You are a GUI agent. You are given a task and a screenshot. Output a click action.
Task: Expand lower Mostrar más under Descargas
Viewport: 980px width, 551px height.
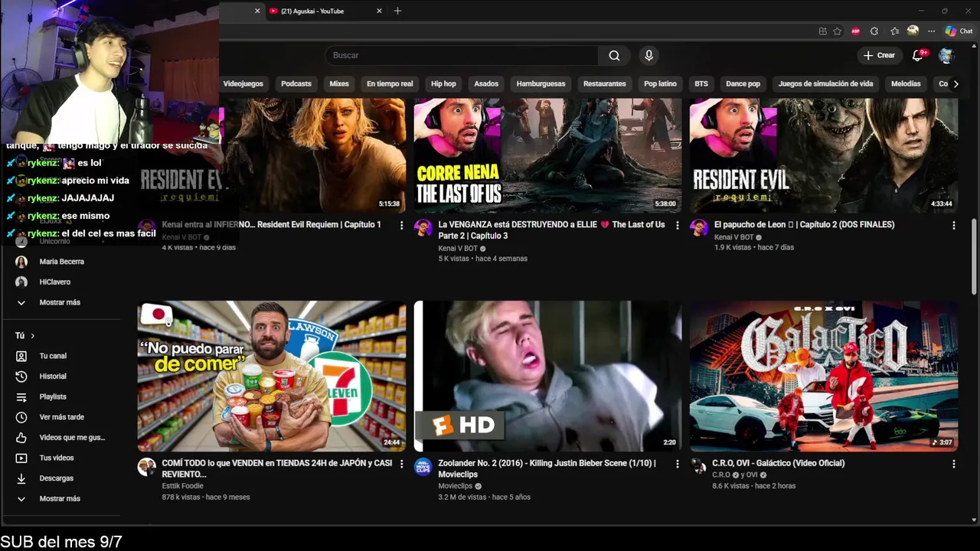click(60, 498)
